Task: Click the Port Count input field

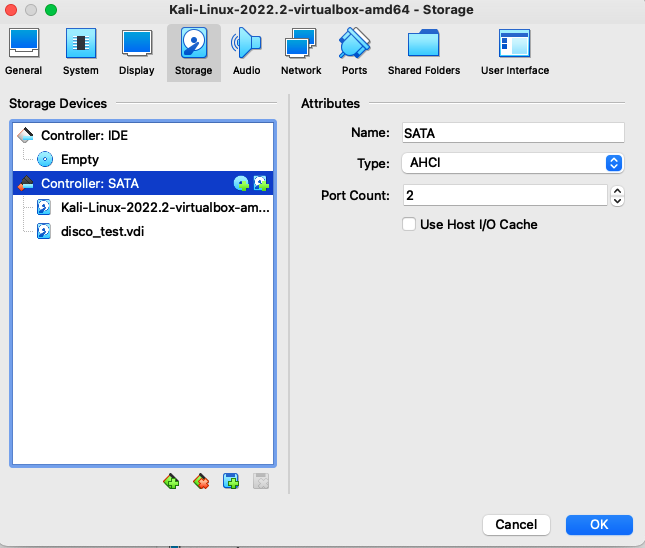Action: pos(505,195)
